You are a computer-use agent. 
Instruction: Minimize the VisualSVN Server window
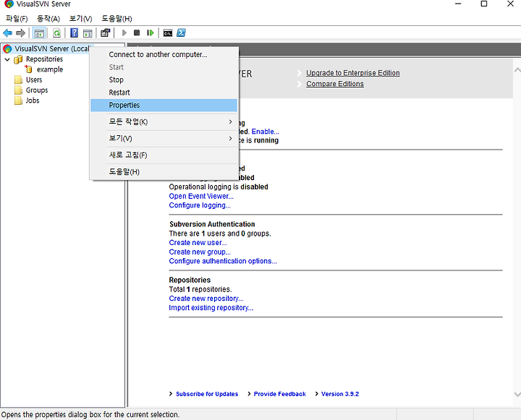[x=458, y=4]
